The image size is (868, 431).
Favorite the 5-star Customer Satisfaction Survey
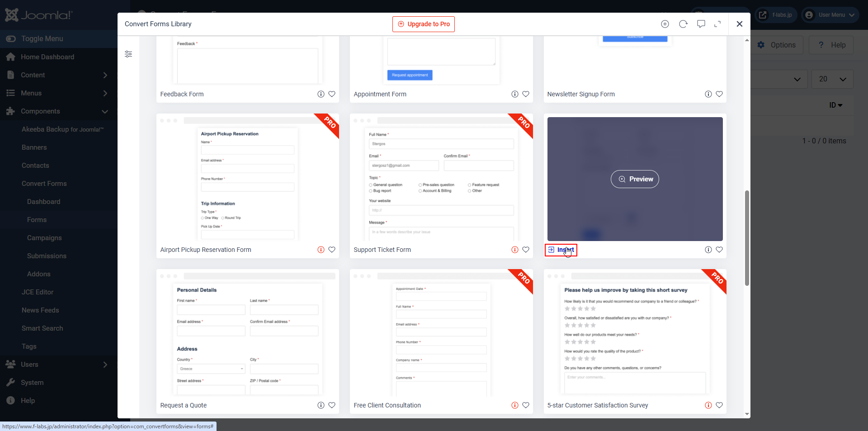coord(719,405)
